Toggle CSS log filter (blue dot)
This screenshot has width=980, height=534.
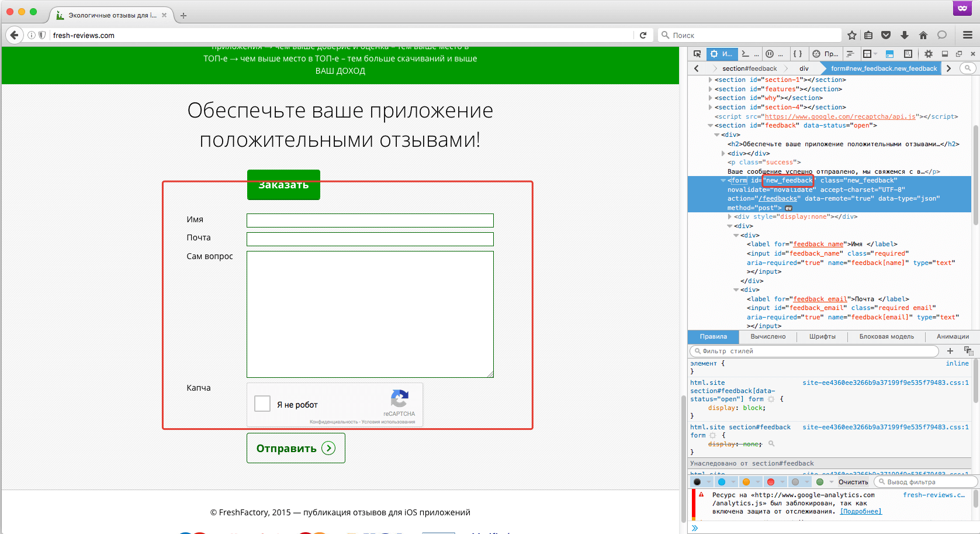[722, 482]
